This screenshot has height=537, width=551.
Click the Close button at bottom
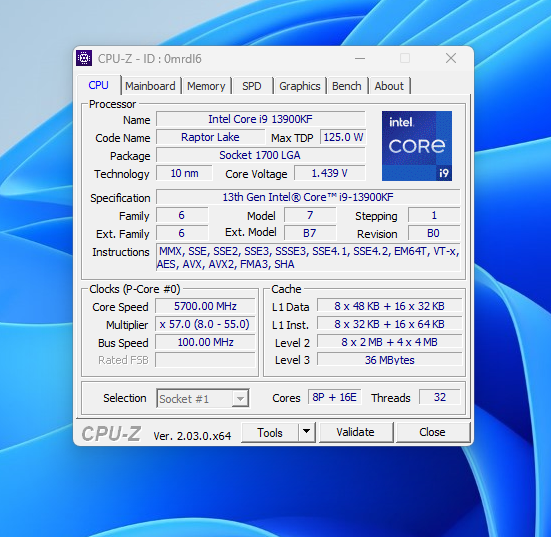point(432,433)
